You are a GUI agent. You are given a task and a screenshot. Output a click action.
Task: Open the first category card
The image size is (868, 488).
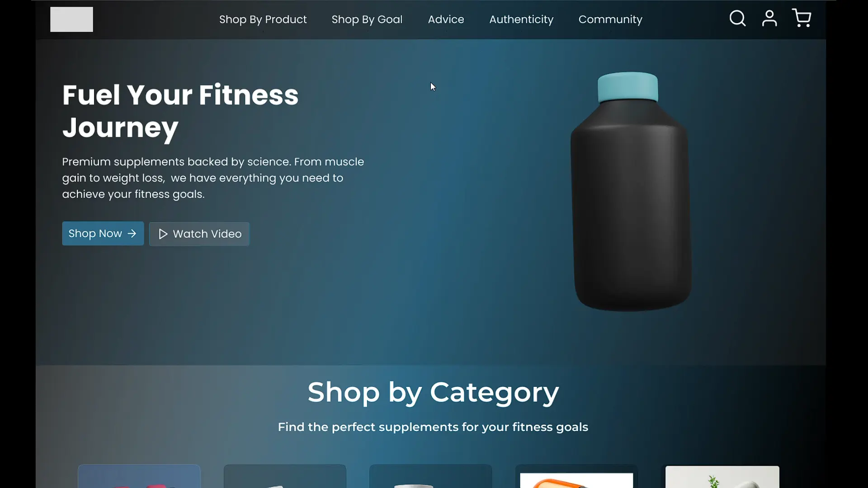point(139,476)
